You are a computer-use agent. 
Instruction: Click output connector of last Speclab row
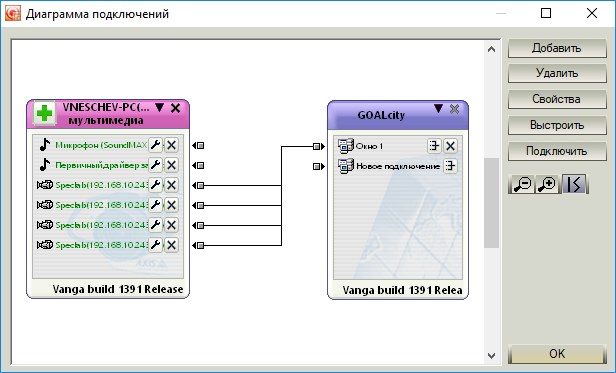click(198, 246)
